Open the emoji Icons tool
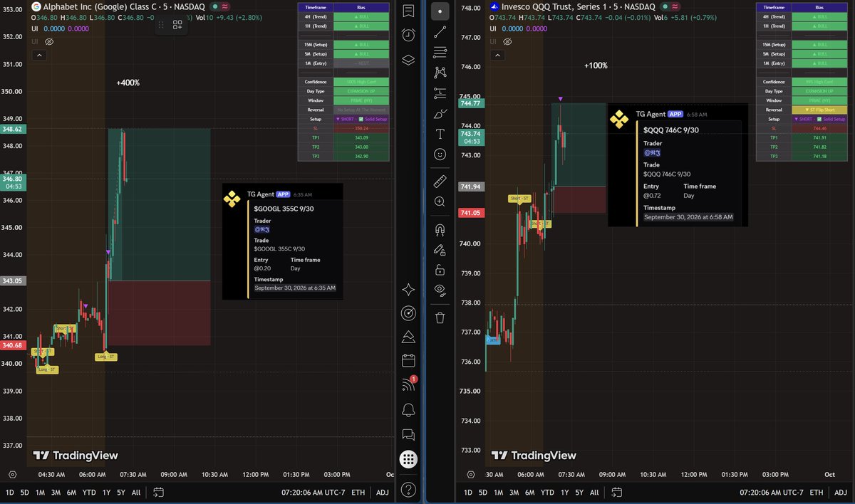The image size is (855, 504). [440, 154]
